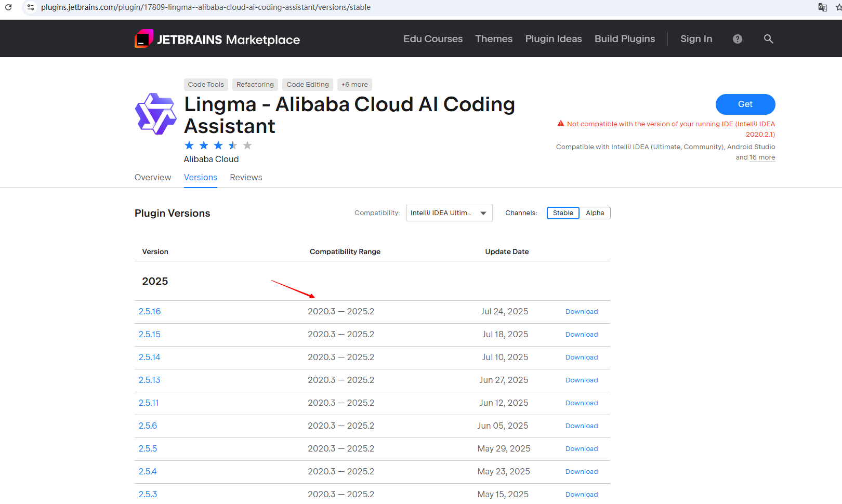Download version 2.5.16
Screen dimensions: 842x504
(x=582, y=312)
